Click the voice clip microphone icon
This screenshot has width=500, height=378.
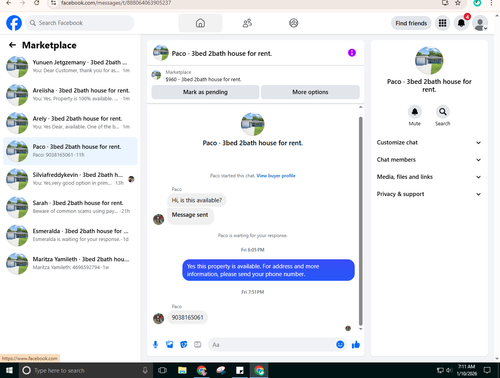[155, 345]
